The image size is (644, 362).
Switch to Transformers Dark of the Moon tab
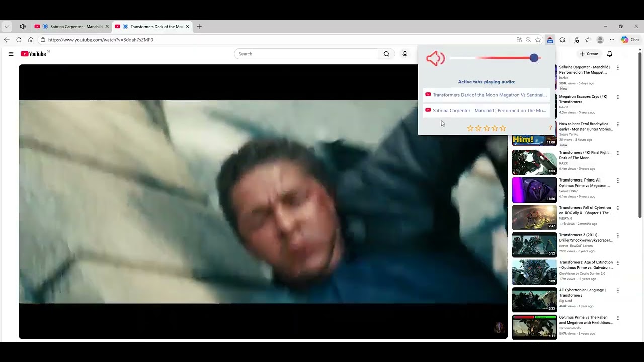point(152,27)
